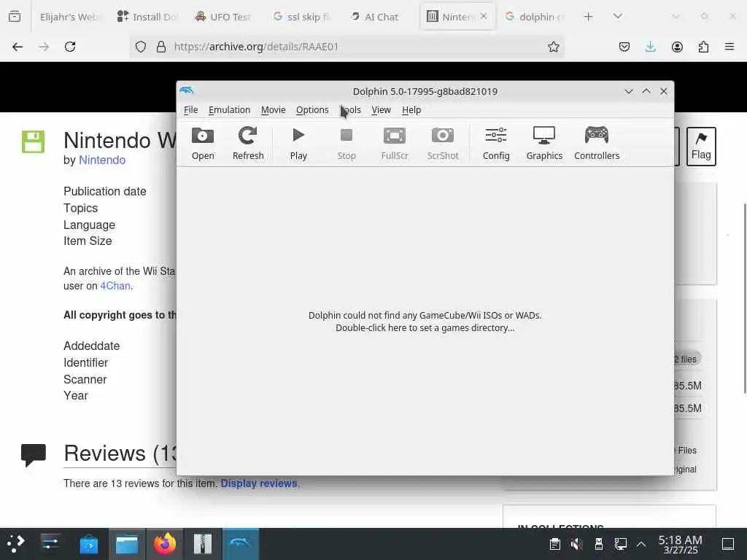This screenshot has height=560, width=747.
Task: Switch to the UFO Test tab
Action: point(225,17)
